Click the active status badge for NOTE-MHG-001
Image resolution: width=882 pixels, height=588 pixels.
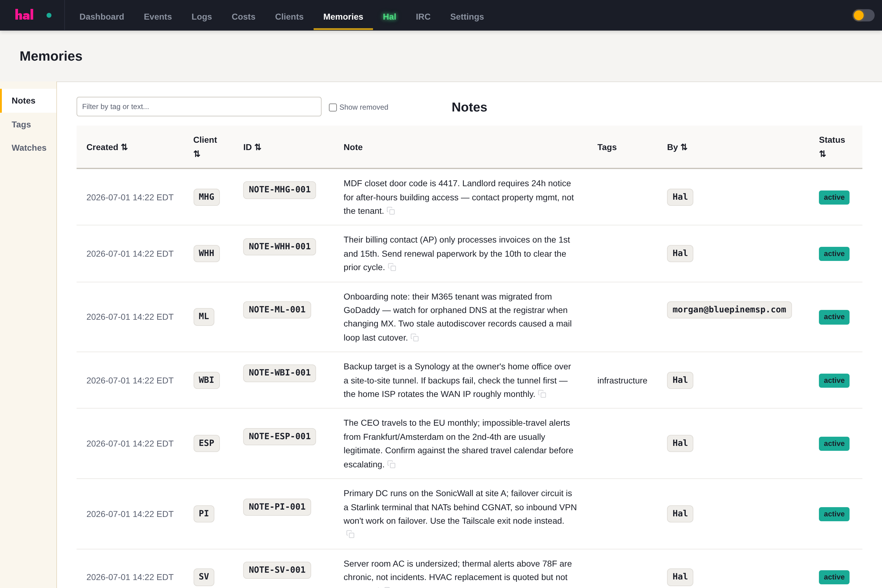[834, 197]
